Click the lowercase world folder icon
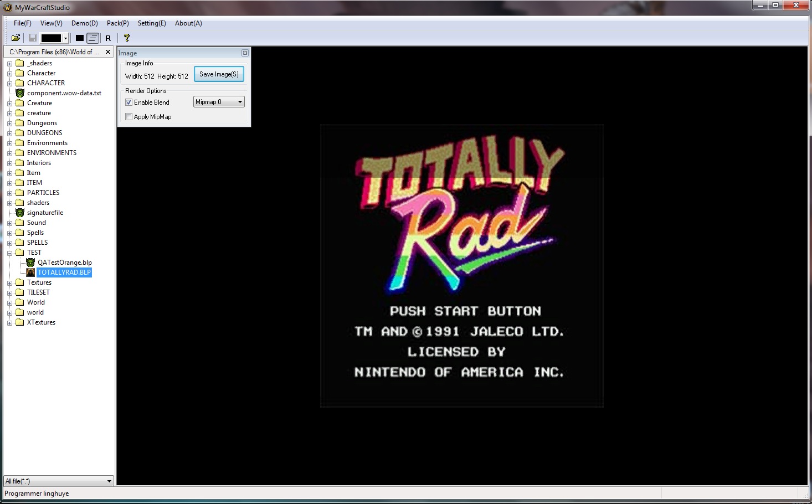The width and height of the screenshot is (812, 504). (20, 312)
